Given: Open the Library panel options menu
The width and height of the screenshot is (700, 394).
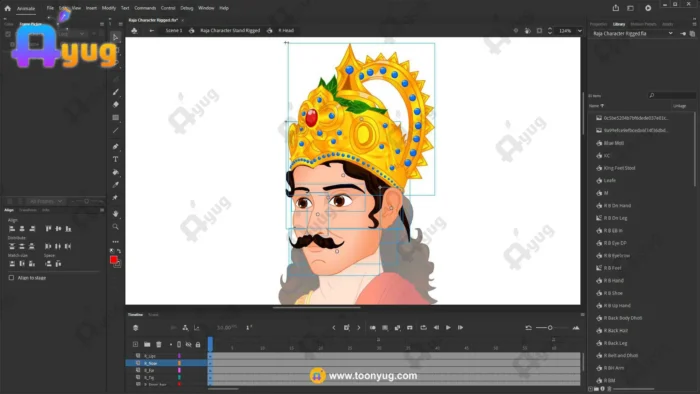Looking at the screenshot, I should pyautogui.click(x=694, y=24).
